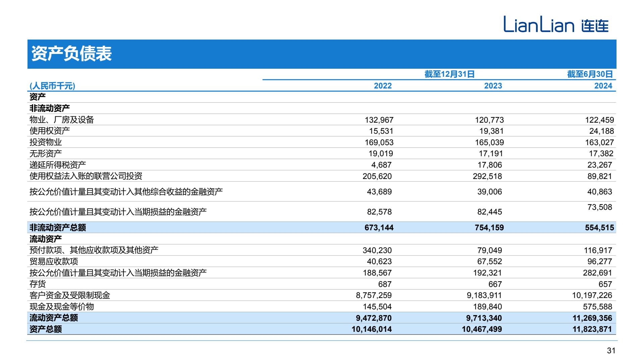The width and height of the screenshot is (644, 362).
Task: Click the value 43,689
Action: [379, 192]
